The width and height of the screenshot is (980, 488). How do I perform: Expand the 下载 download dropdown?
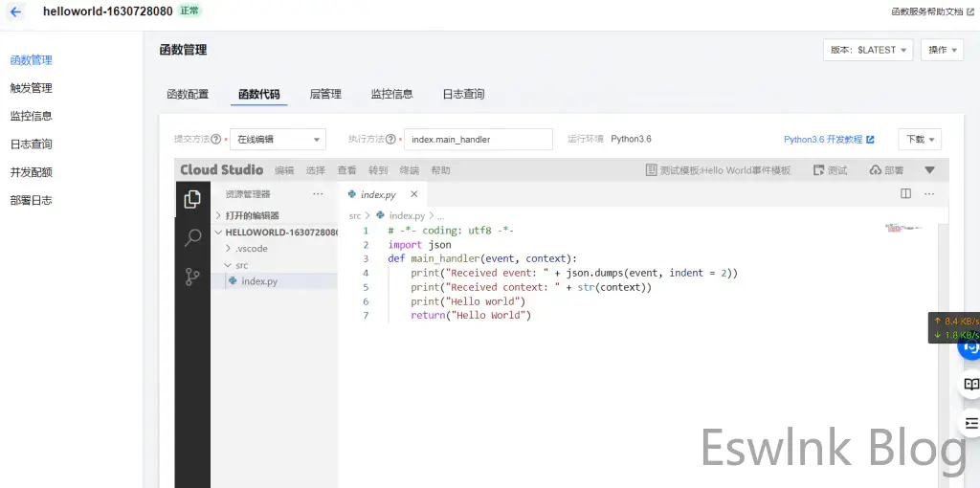click(x=919, y=140)
